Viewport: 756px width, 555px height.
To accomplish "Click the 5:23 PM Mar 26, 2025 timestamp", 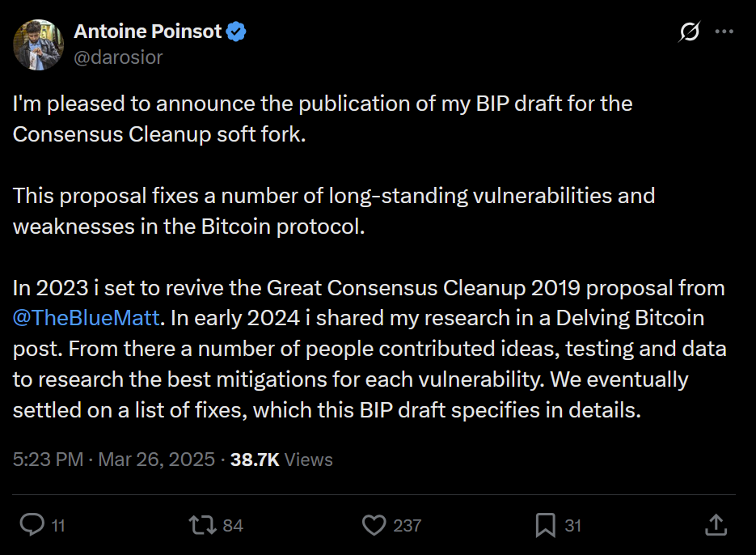I will 113,460.
